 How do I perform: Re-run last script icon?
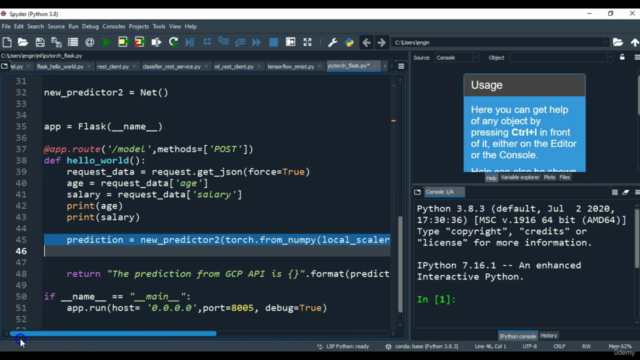tap(173, 42)
